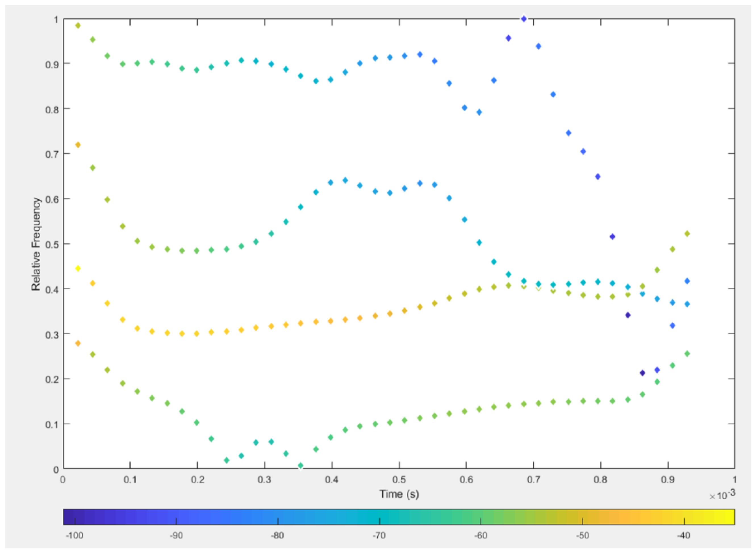Click the 0.8 tick label on the x-axis
The height and width of the screenshot is (553, 756).
pos(600,480)
